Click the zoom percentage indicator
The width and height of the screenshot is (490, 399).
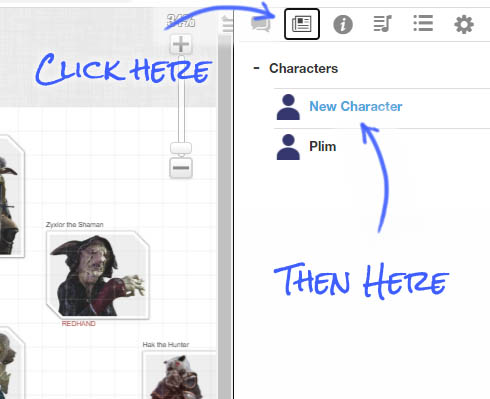(181, 21)
